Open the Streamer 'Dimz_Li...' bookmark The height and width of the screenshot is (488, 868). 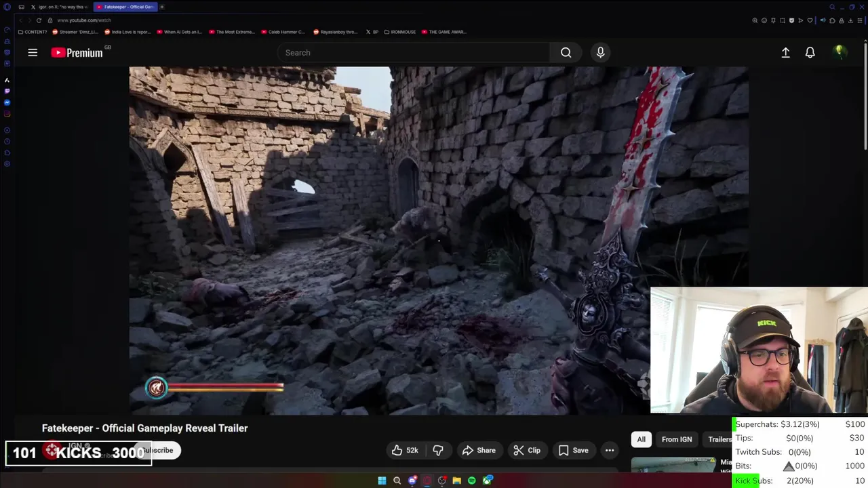coord(75,32)
